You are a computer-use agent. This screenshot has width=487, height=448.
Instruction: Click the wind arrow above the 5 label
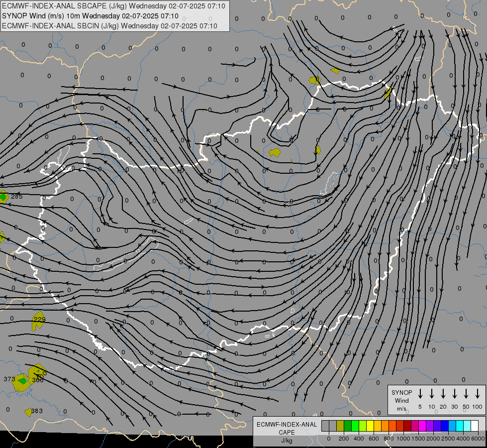pos(420,394)
